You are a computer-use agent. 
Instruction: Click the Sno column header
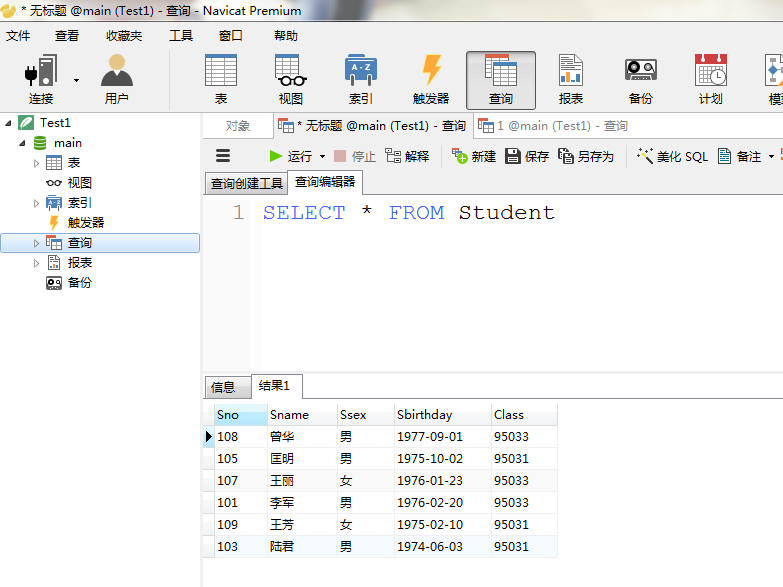[x=241, y=415]
